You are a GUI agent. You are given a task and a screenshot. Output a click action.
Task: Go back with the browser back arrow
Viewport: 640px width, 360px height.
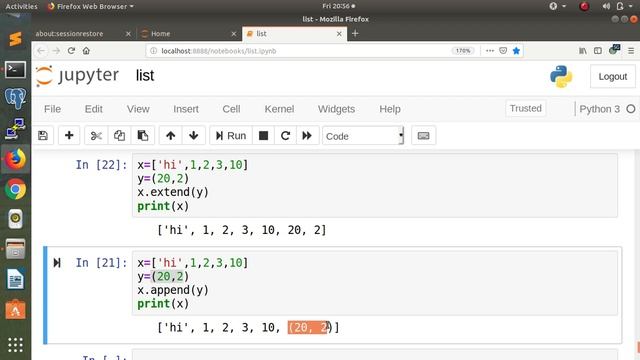(41, 51)
